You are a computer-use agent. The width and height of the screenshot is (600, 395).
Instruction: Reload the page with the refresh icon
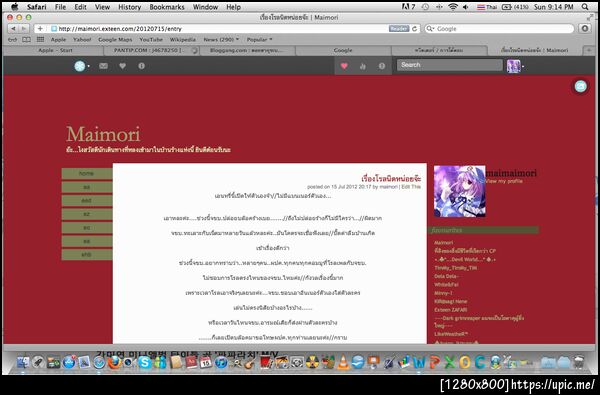(x=414, y=29)
